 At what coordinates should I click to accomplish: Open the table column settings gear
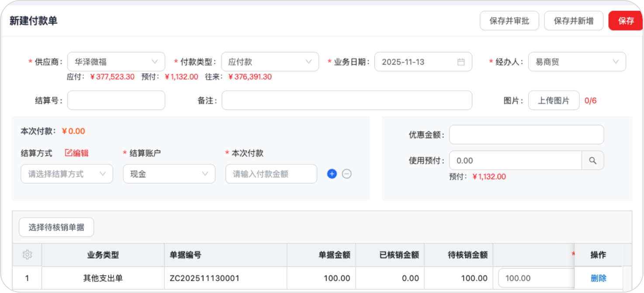27,255
